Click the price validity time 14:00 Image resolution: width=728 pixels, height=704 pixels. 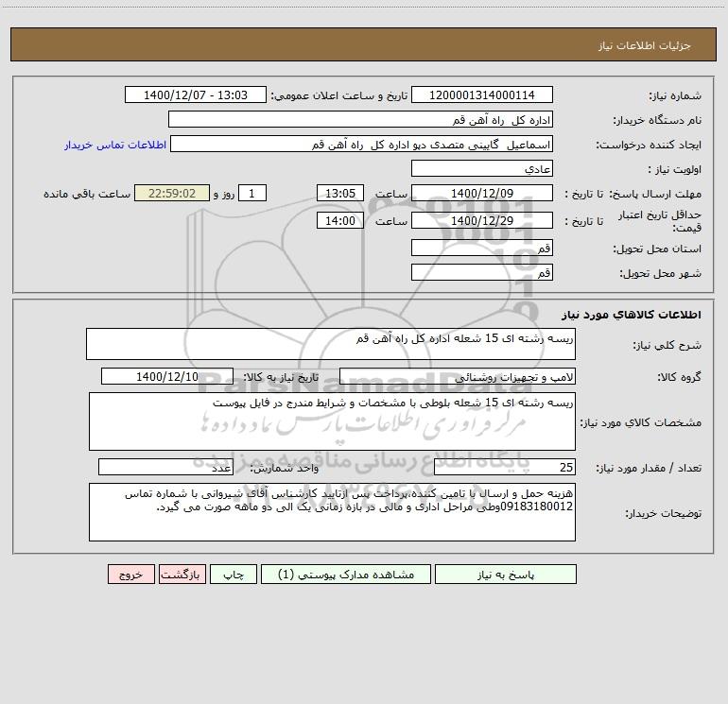(x=340, y=220)
